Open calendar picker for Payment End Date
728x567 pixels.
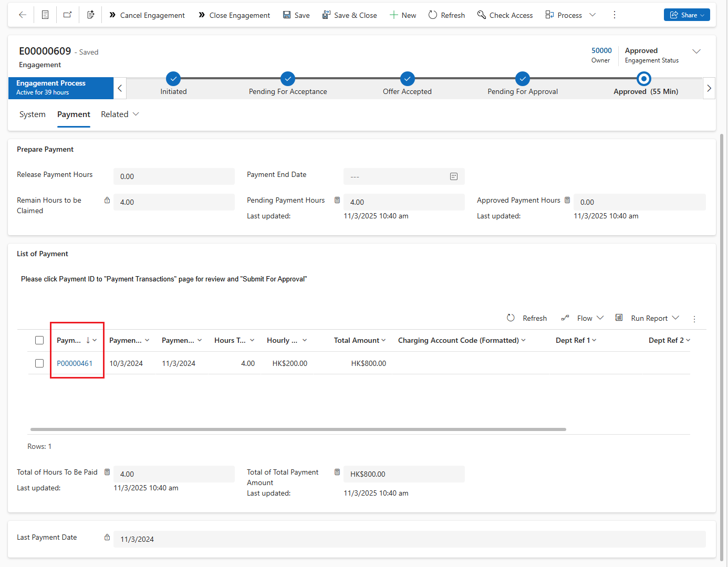(x=454, y=177)
